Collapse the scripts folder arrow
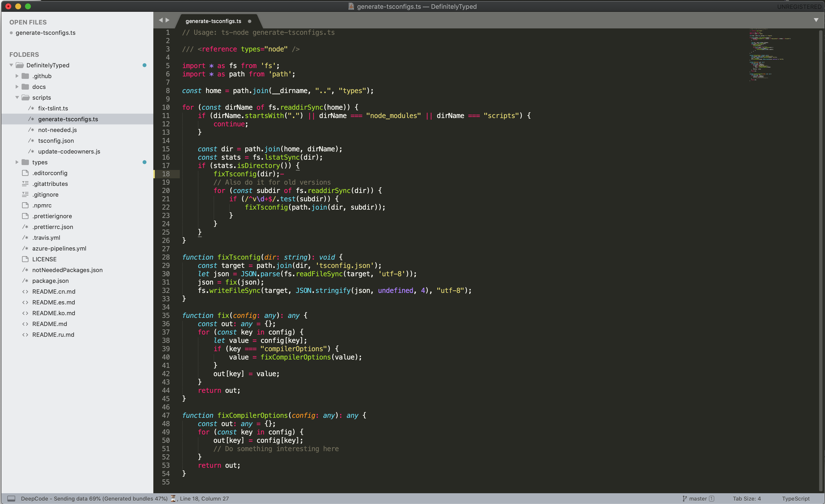The width and height of the screenshot is (825, 504). pos(17,97)
